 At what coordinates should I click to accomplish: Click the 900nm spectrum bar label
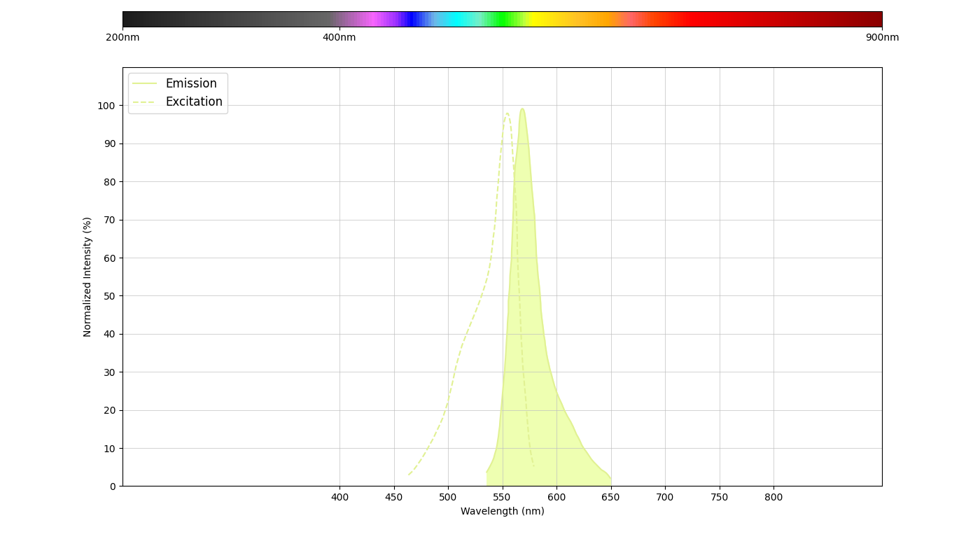[882, 37]
